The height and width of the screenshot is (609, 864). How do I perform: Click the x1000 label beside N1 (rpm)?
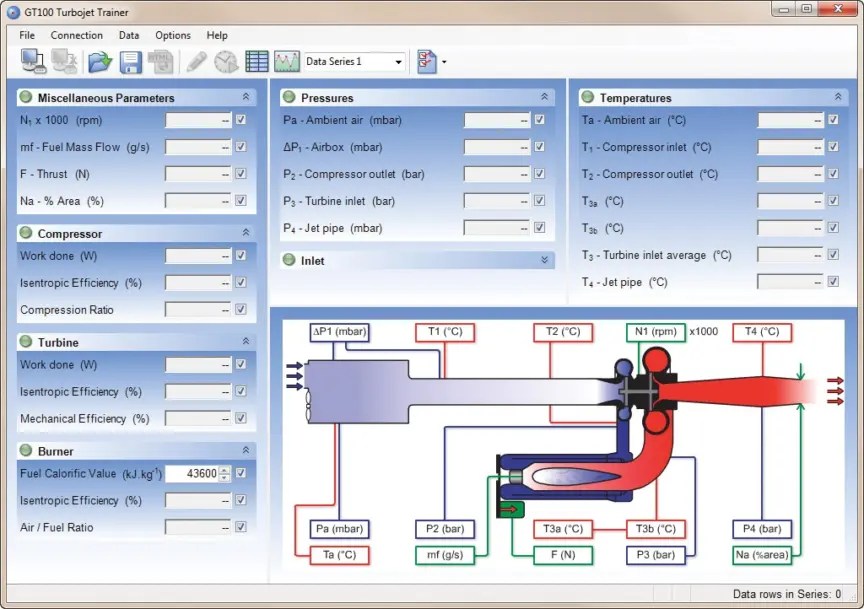coord(704,332)
